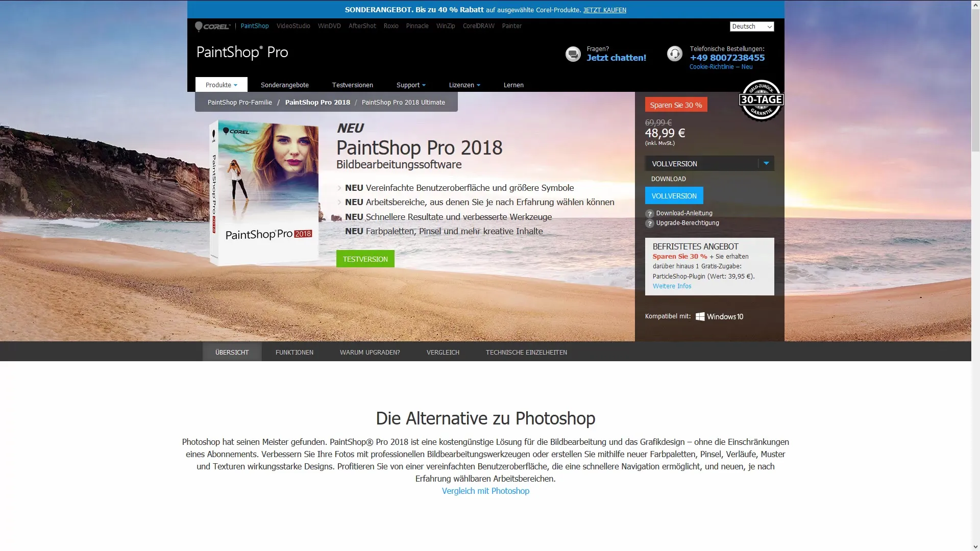This screenshot has height=551, width=980.
Task: Switch to the VERGLEICH tab
Action: tap(443, 352)
